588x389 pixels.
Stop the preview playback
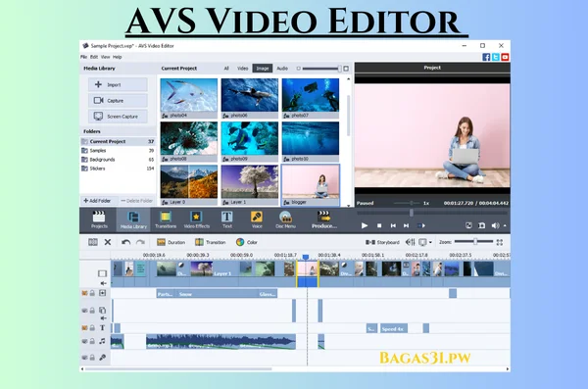[x=379, y=225]
